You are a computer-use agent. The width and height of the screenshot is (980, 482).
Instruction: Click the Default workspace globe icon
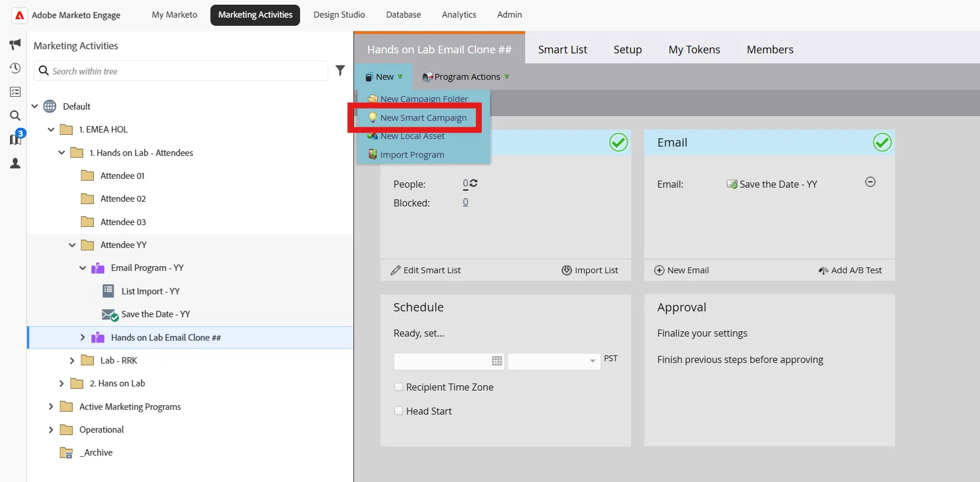click(x=50, y=106)
